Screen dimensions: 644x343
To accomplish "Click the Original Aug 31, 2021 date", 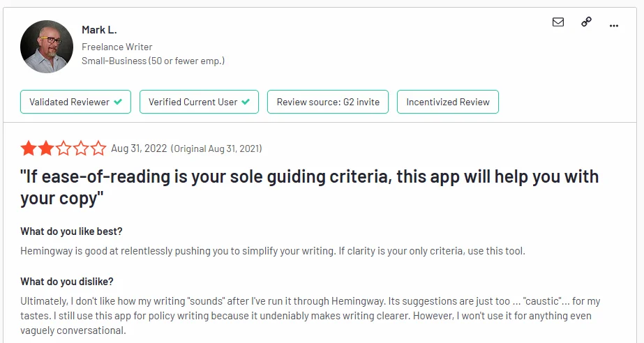I will pyautogui.click(x=216, y=148).
